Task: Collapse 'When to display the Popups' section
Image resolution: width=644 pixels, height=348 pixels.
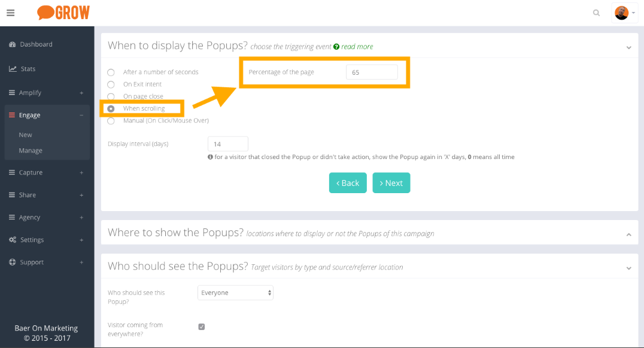Action: click(628, 47)
